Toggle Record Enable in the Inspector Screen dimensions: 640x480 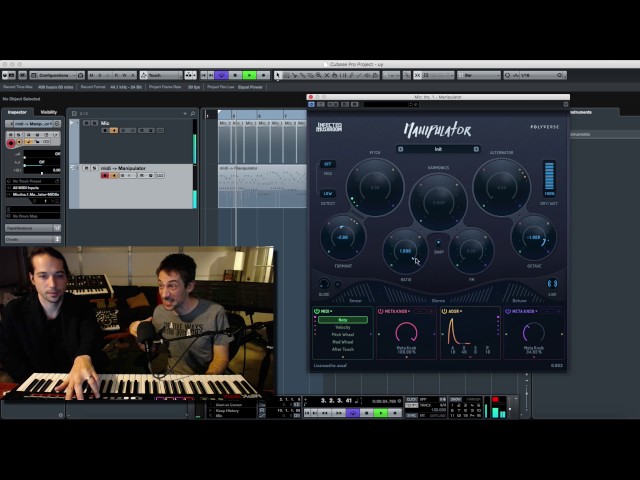coord(11,143)
